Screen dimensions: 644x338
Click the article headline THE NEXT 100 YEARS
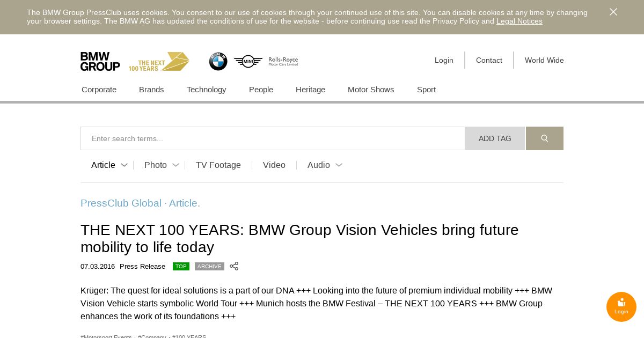(x=299, y=239)
